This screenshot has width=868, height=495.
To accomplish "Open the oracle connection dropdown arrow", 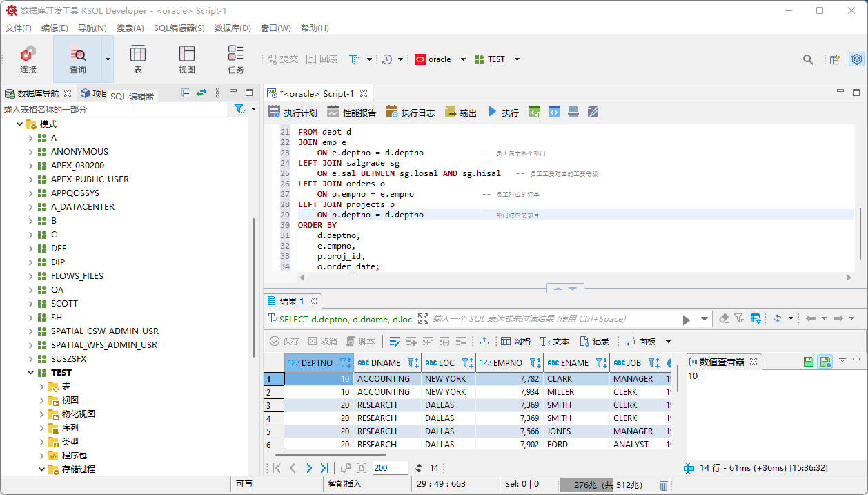I will [x=463, y=59].
